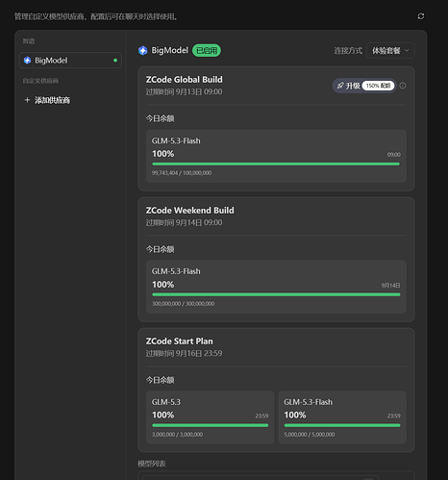Click the info icon beside the upgrade button

(403, 86)
